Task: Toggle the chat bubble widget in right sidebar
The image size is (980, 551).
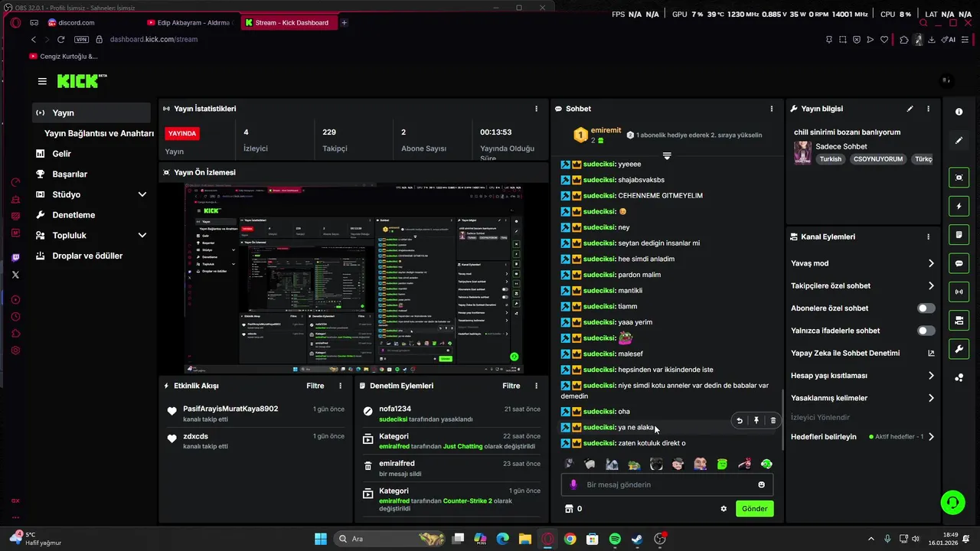Action: (x=959, y=263)
